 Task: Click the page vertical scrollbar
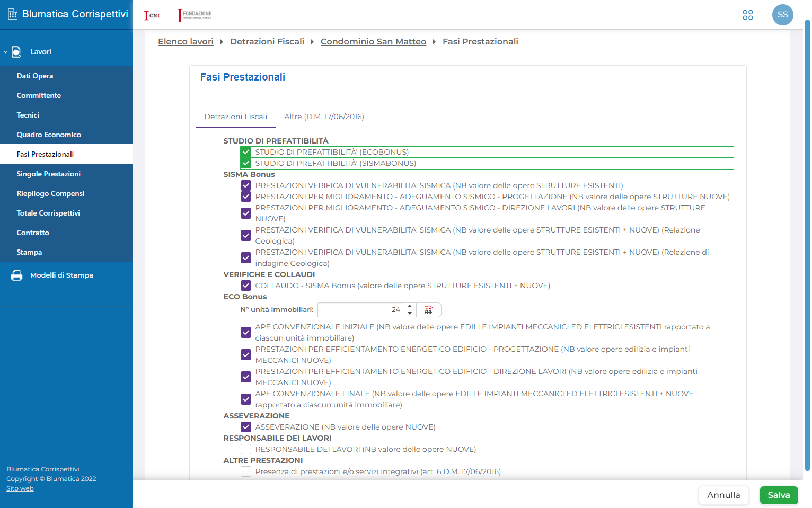pyautogui.click(x=807, y=245)
